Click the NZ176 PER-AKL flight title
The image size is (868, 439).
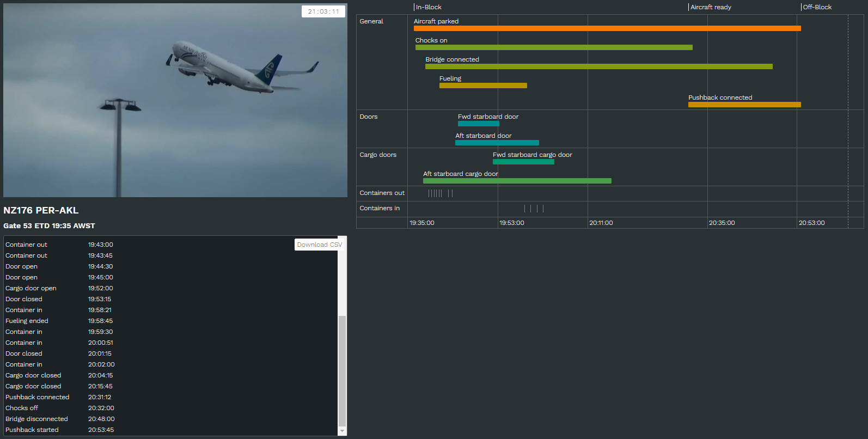41,210
